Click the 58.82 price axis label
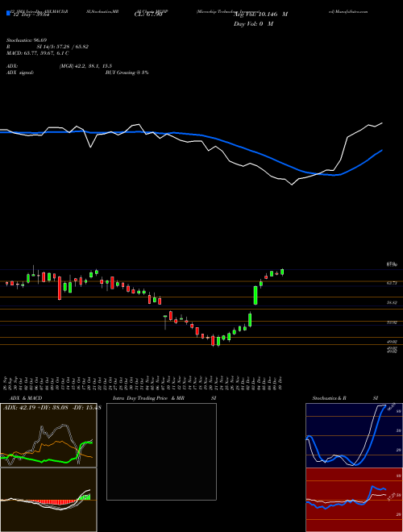Screen dimensions: 403x532 click(392, 302)
